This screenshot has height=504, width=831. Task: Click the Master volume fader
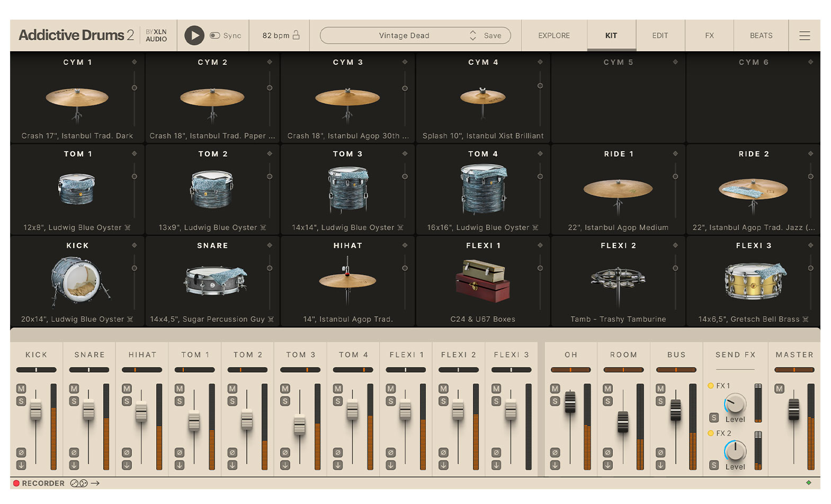(793, 410)
